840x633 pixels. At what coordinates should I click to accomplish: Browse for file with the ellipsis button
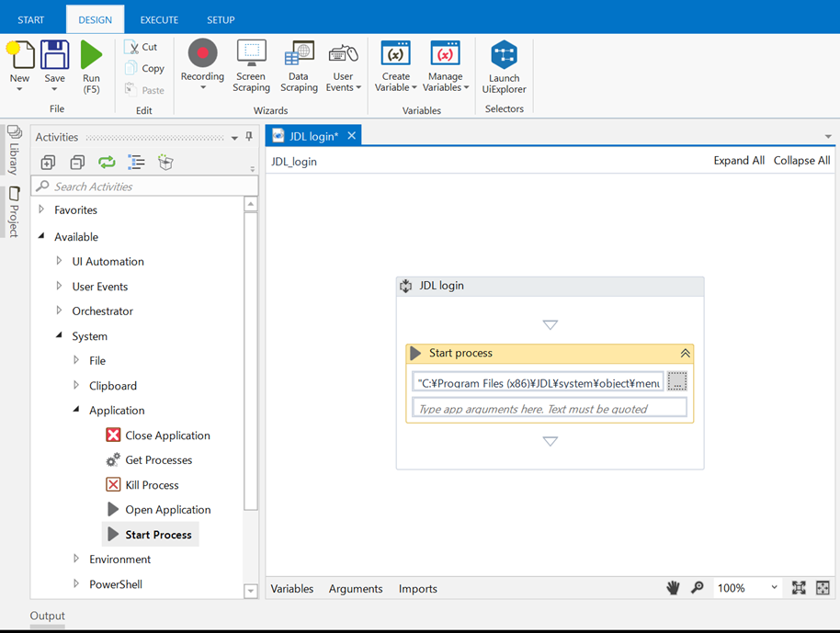pyautogui.click(x=677, y=381)
